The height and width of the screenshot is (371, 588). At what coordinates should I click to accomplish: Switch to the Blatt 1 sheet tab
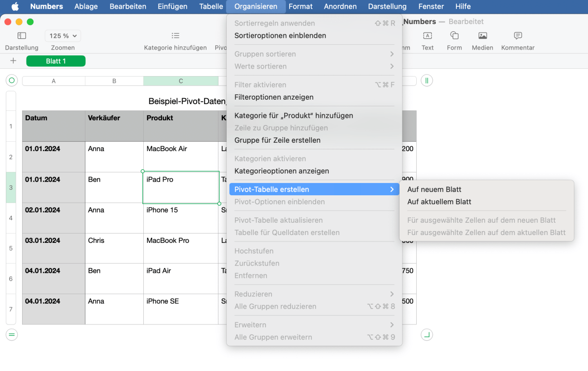coord(56,61)
